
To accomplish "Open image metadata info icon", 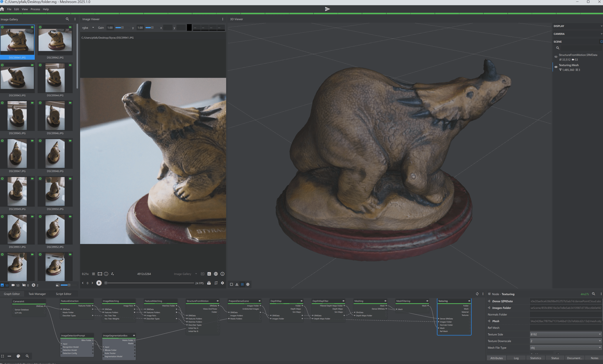I will 223,274.
